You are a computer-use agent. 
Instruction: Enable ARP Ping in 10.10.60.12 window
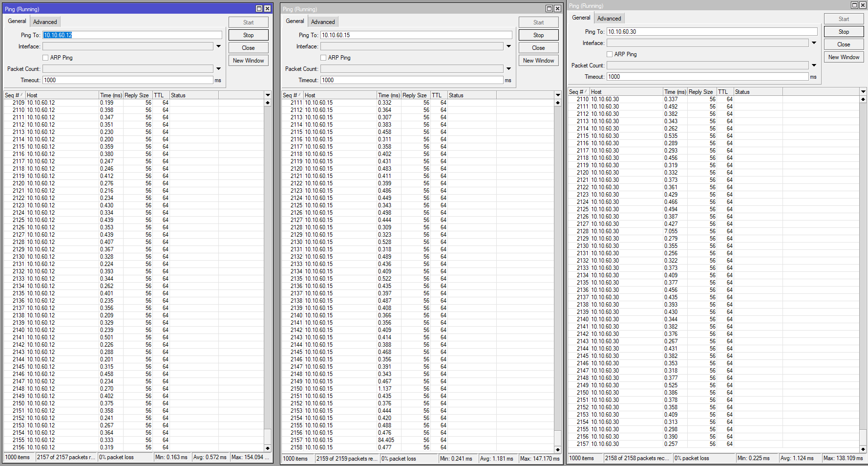(x=45, y=58)
